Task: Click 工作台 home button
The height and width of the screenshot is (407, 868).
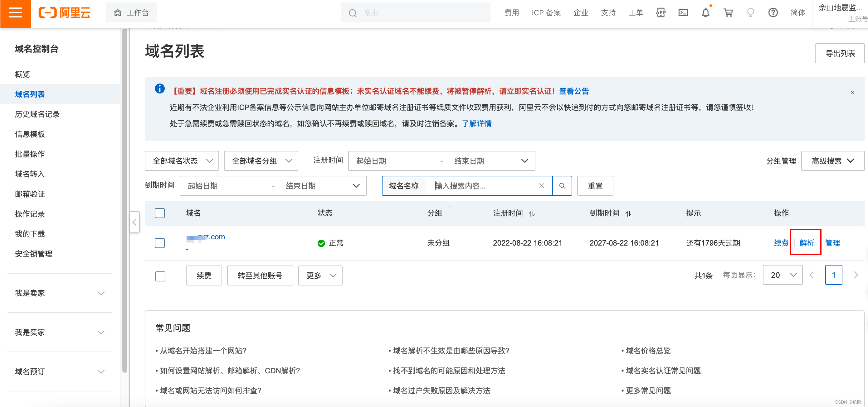Action: click(x=131, y=13)
